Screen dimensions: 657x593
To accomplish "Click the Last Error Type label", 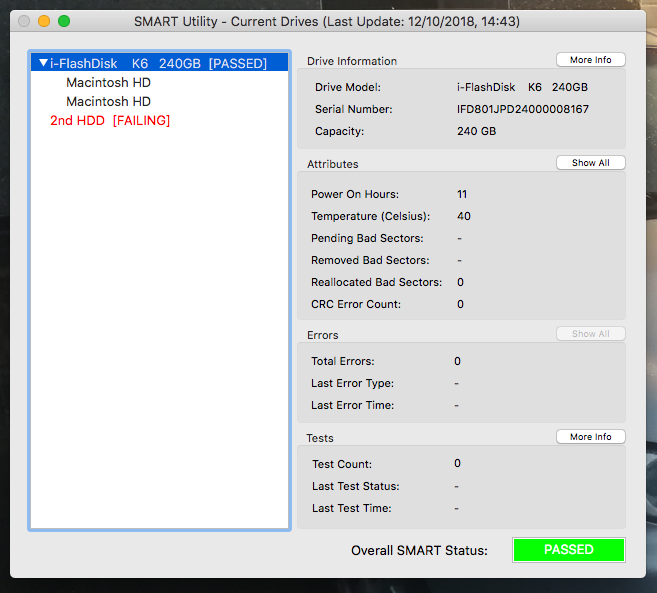I will point(352,383).
